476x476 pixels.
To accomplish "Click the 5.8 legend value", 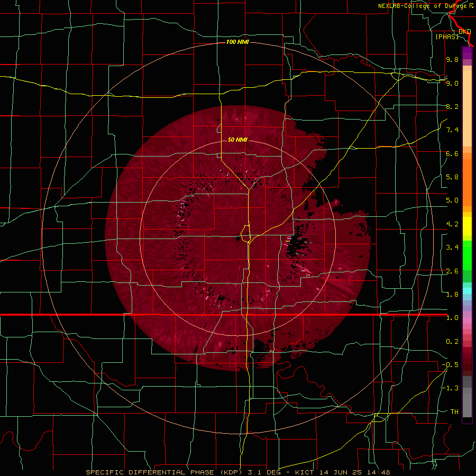I will click(x=452, y=177).
